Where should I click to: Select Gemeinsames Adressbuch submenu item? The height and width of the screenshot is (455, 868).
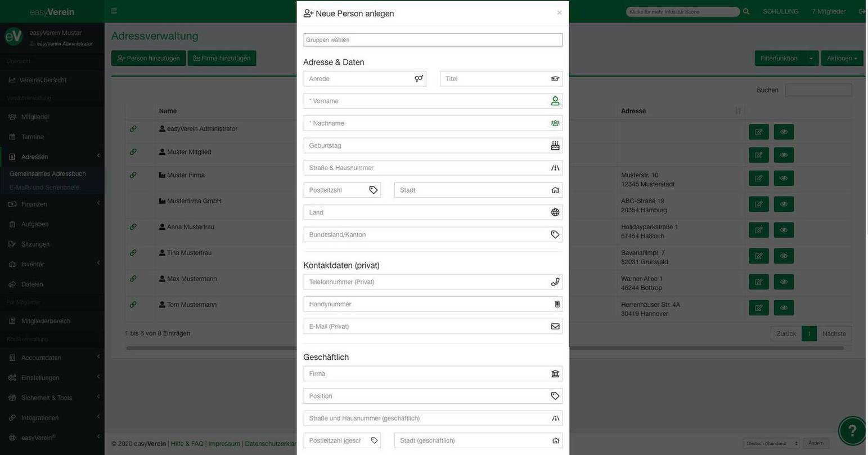[x=48, y=173]
